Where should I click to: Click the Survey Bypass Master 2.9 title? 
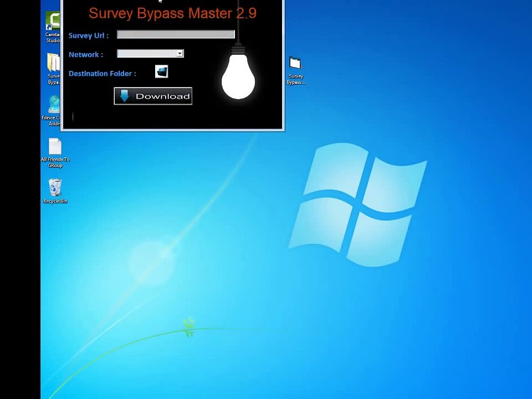pos(172,13)
